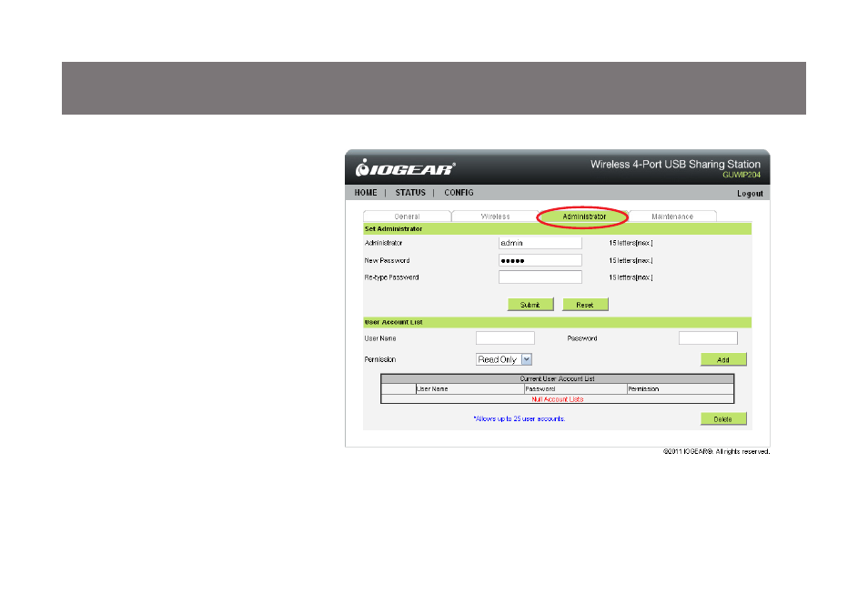Click 'Wireless 4-Port USB Sharing Station' title
The image size is (868, 604).
tap(675, 165)
